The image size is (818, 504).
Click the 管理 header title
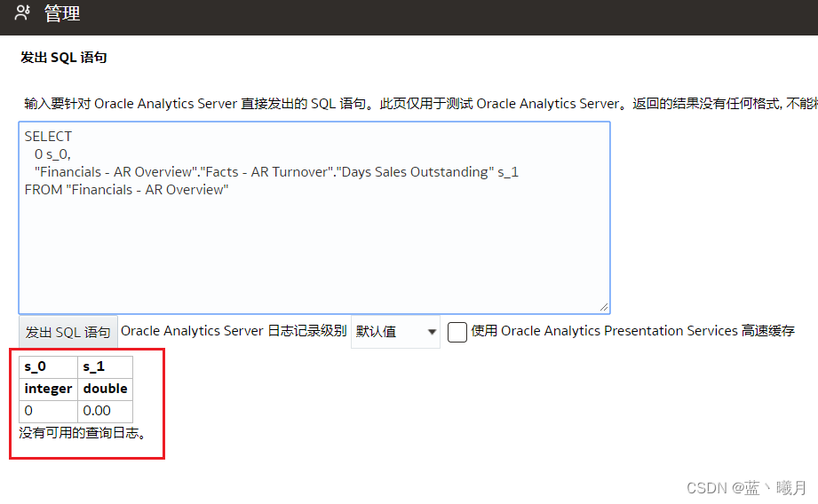coord(62,13)
